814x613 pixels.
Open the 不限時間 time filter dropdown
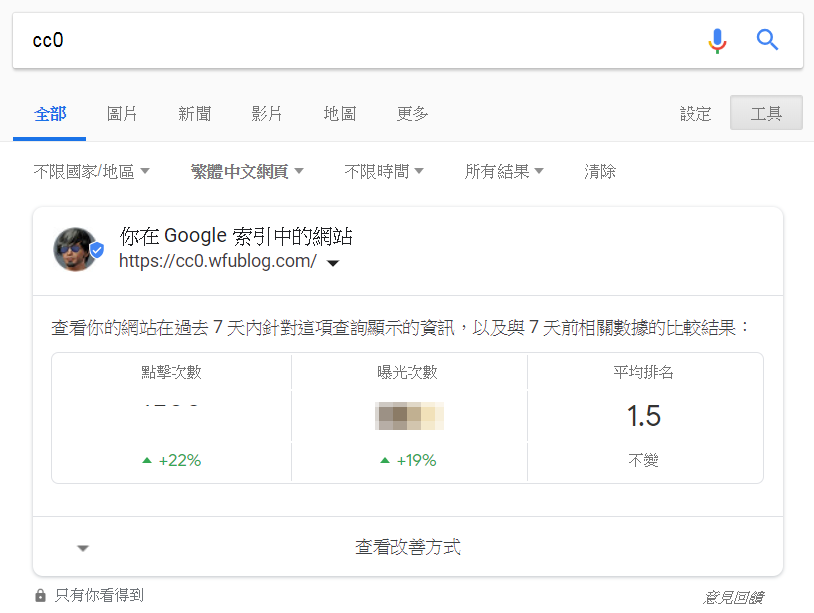click(384, 171)
